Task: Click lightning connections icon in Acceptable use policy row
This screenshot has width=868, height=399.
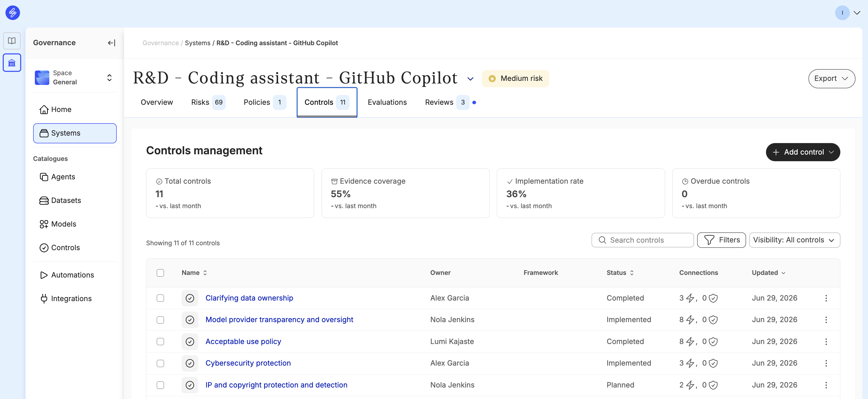Action: 690,341
